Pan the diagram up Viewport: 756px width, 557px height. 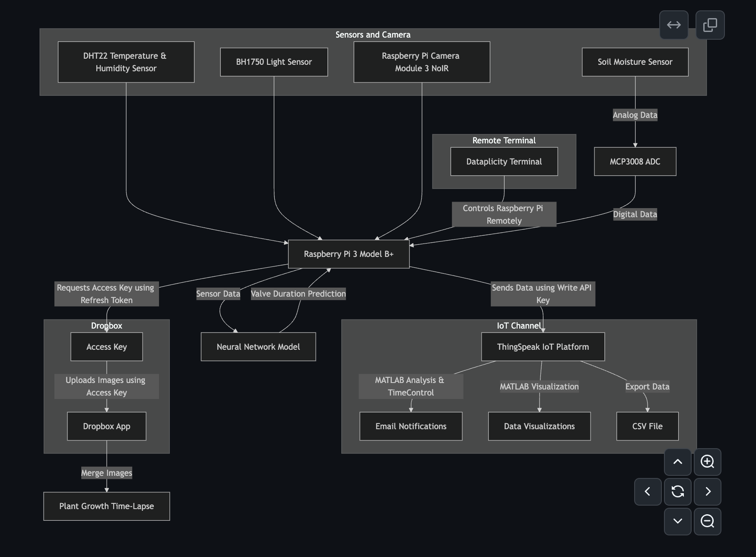point(677,462)
